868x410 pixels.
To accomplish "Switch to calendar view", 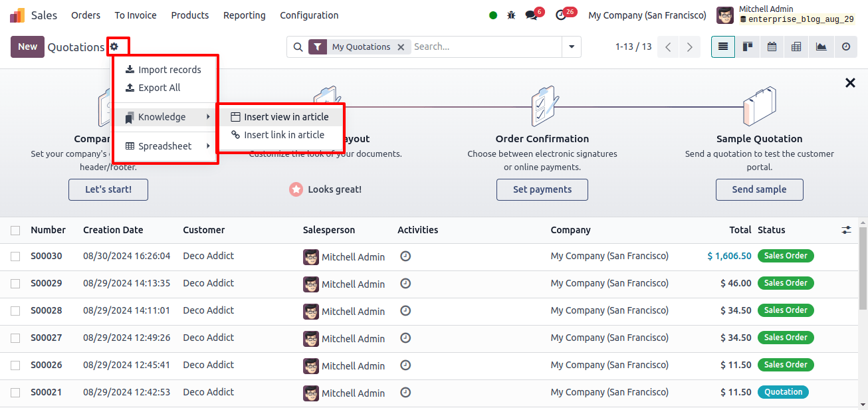I will [x=772, y=47].
